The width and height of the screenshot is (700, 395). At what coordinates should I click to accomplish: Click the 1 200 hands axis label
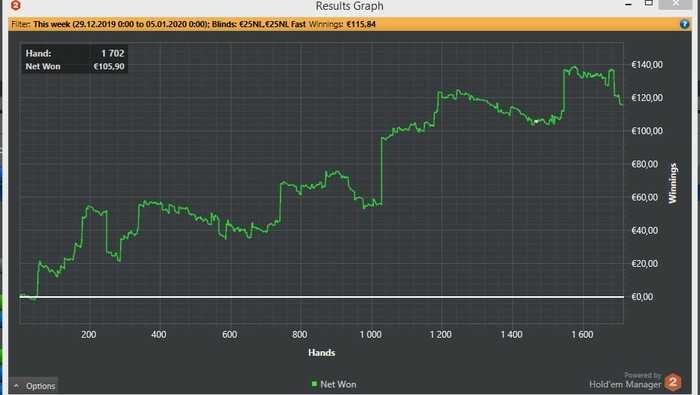[x=441, y=334]
